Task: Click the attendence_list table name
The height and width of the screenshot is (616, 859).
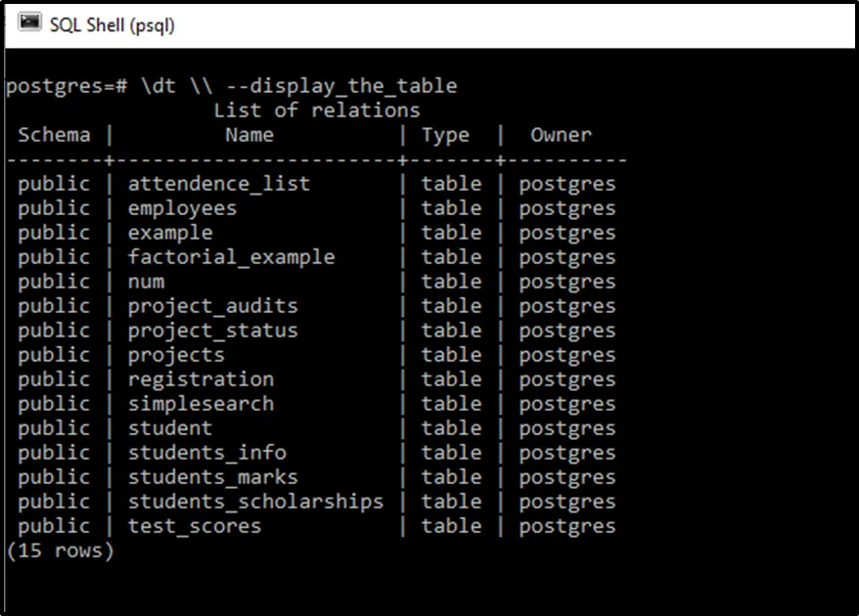Action: 219,184
